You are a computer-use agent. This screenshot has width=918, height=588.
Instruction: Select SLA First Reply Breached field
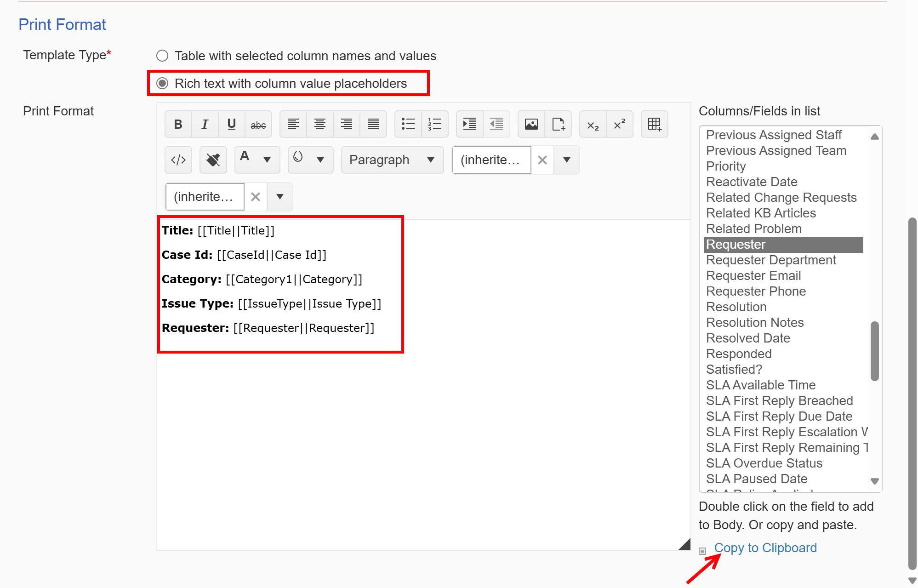tap(784, 401)
